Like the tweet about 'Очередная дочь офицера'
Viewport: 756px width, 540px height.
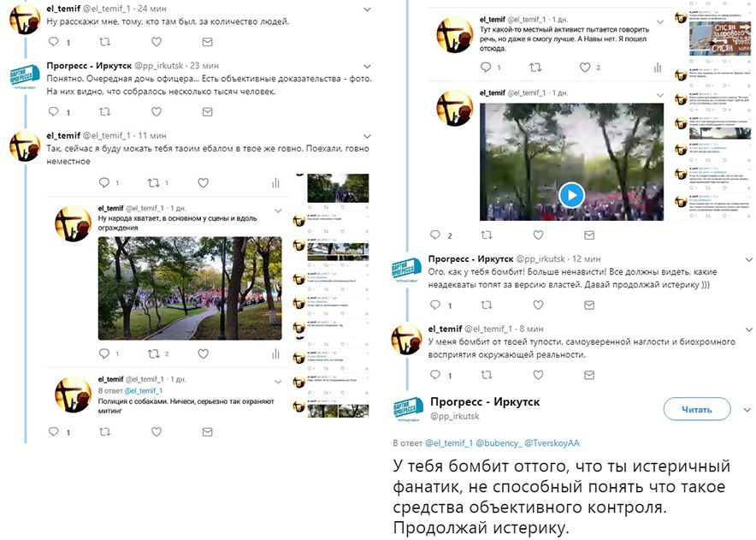pyautogui.click(x=157, y=111)
